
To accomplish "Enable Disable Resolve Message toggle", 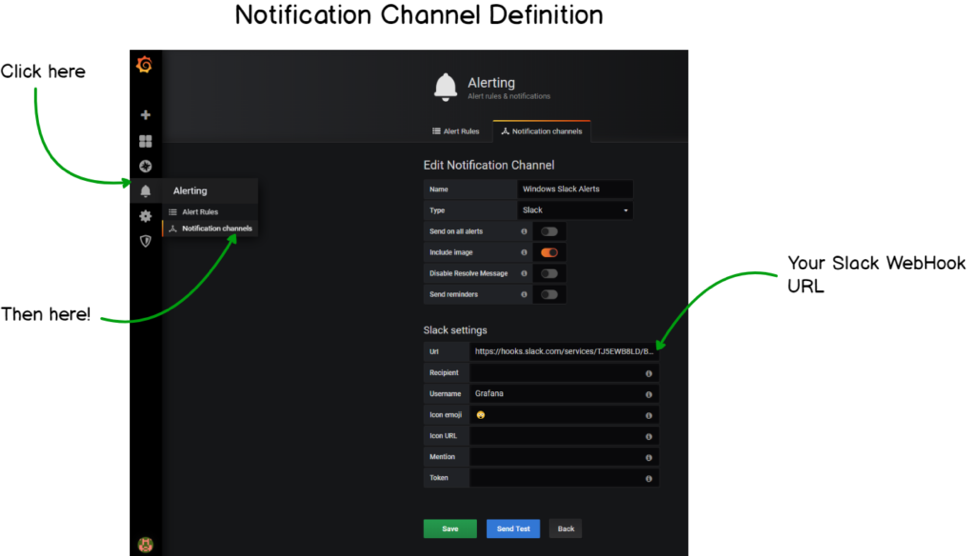I will (549, 274).
